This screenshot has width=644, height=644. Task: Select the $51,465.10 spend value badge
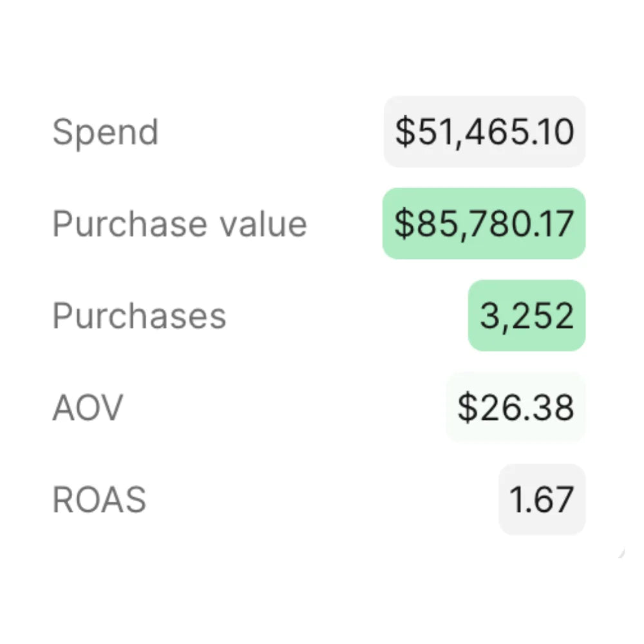point(484,132)
